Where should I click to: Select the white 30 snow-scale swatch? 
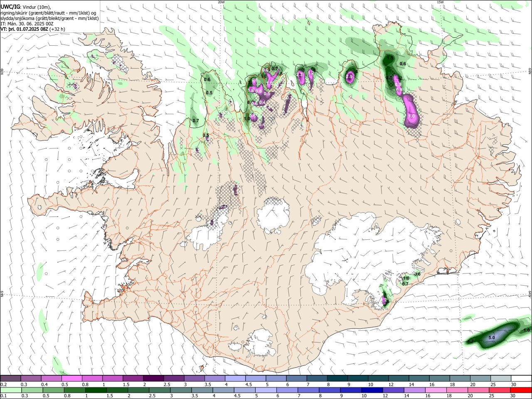point(521,378)
